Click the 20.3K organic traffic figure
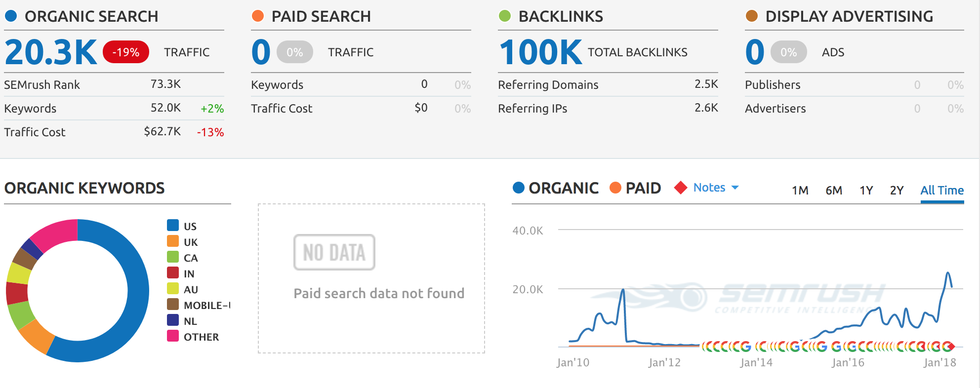This screenshot has width=980, height=388. (x=51, y=52)
